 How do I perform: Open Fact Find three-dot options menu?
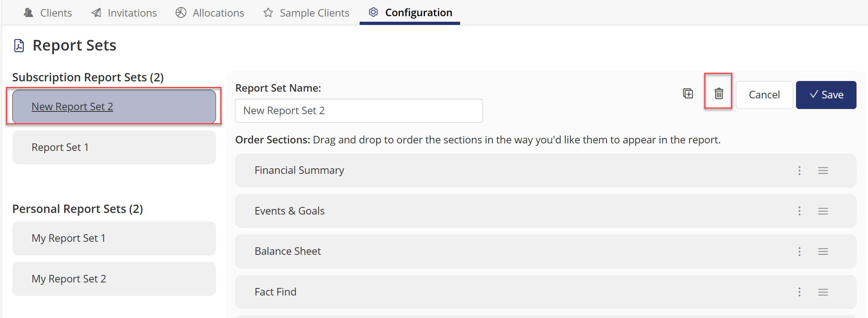coord(800,292)
